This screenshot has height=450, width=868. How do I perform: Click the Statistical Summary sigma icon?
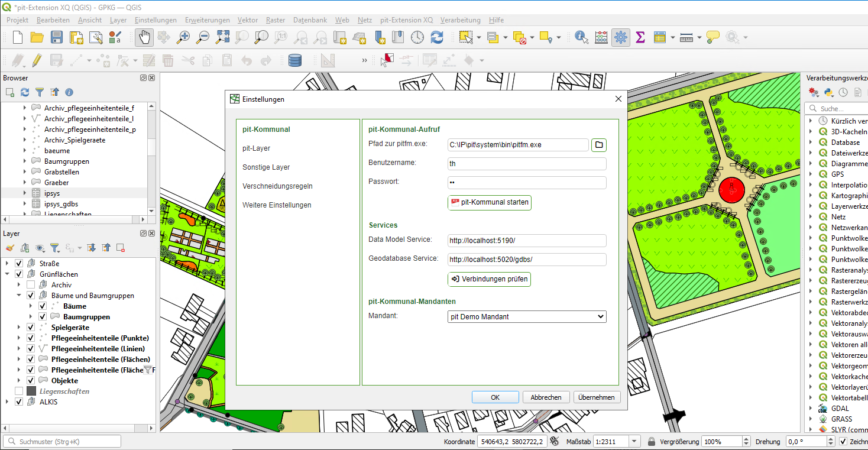(x=640, y=37)
